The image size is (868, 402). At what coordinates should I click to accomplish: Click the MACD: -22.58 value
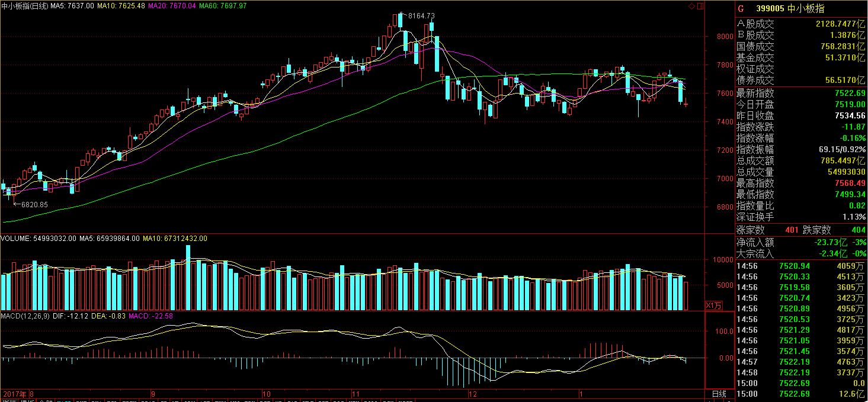[x=150, y=316]
